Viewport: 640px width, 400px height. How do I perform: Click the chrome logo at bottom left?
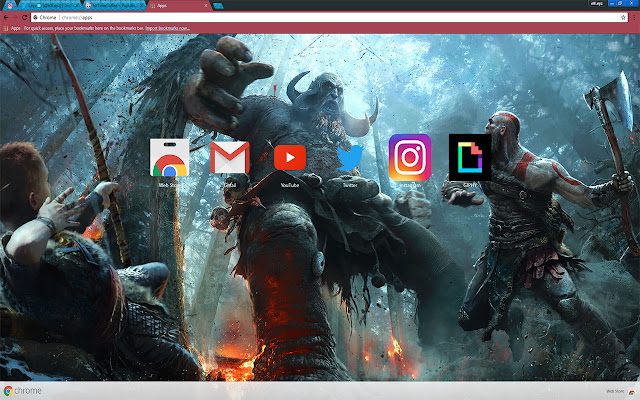pyautogui.click(x=22, y=391)
